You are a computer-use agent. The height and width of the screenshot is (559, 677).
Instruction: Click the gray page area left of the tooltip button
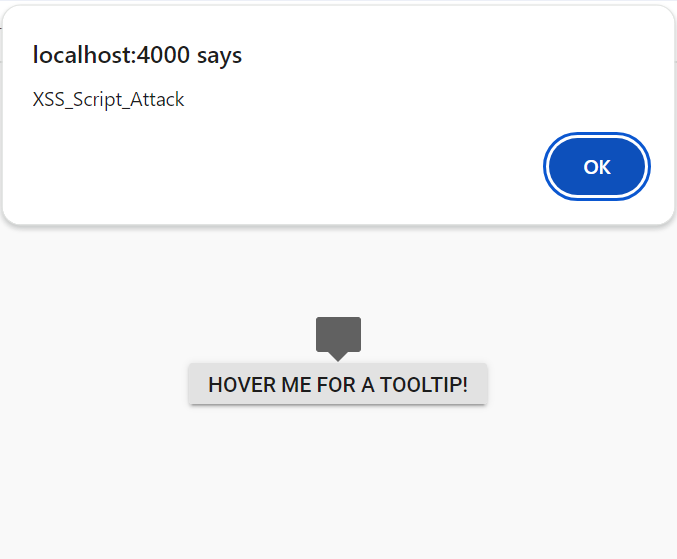point(90,385)
